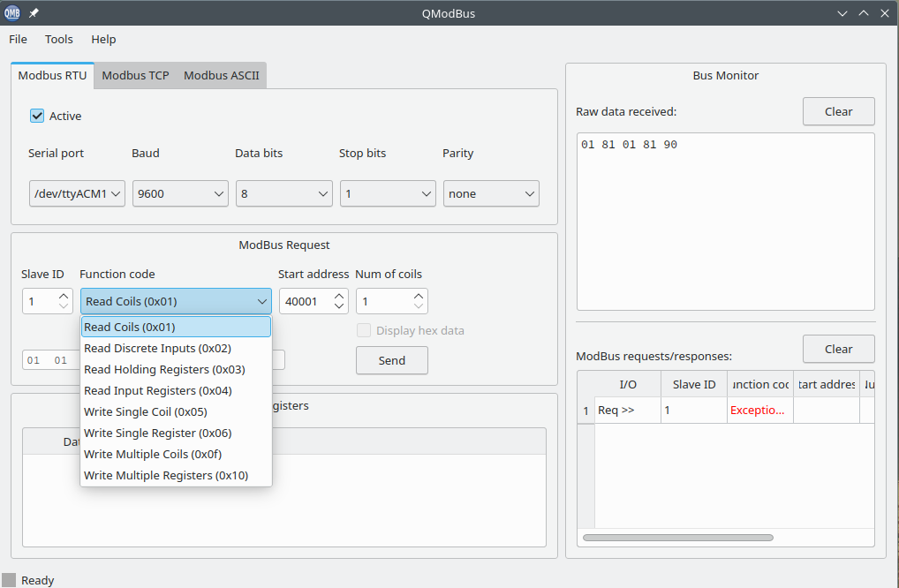This screenshot has width=899, height=588.
Task: Increase Num of coils with up arrow
Action: pos(419,296)
